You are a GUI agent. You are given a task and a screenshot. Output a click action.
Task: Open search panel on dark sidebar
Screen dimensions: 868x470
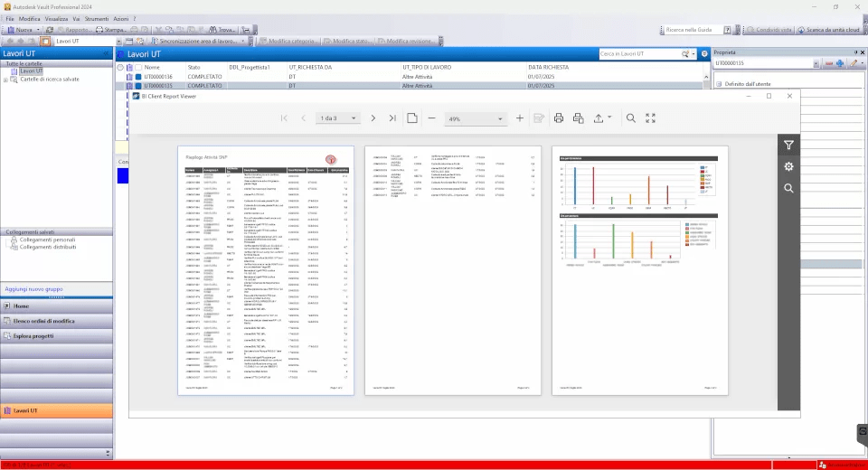[x=788, y=188]
